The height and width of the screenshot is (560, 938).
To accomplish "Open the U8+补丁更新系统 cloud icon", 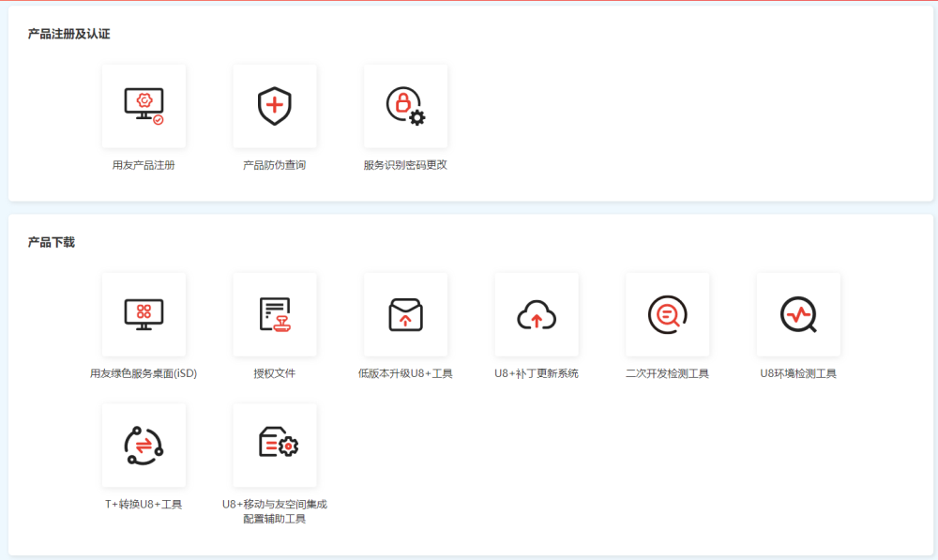I will tap(537, 314).
